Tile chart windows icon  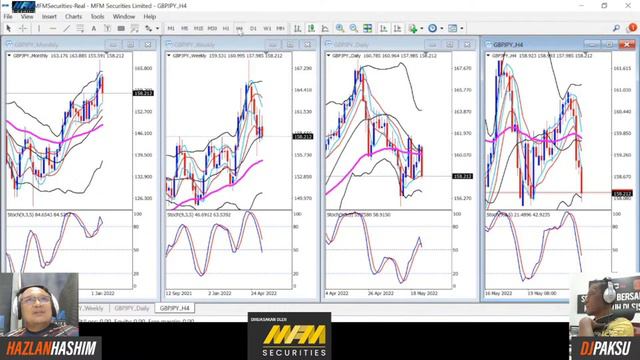coord(367,28)
